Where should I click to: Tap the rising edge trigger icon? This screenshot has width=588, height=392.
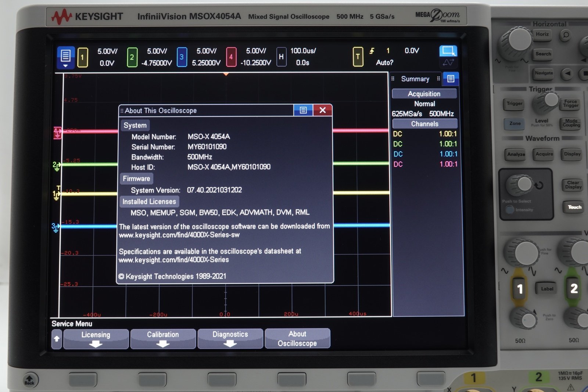pyautogui.click(x=372, y=51)
